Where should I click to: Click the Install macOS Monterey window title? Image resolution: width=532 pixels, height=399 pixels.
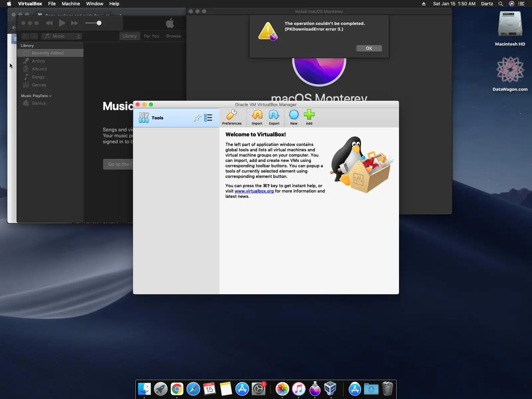pos(319,11)
